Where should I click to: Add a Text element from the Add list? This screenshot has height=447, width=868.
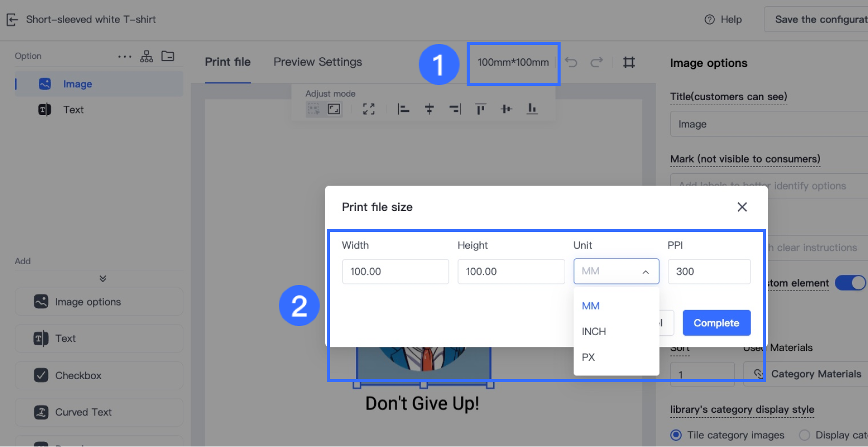point(99,338)
